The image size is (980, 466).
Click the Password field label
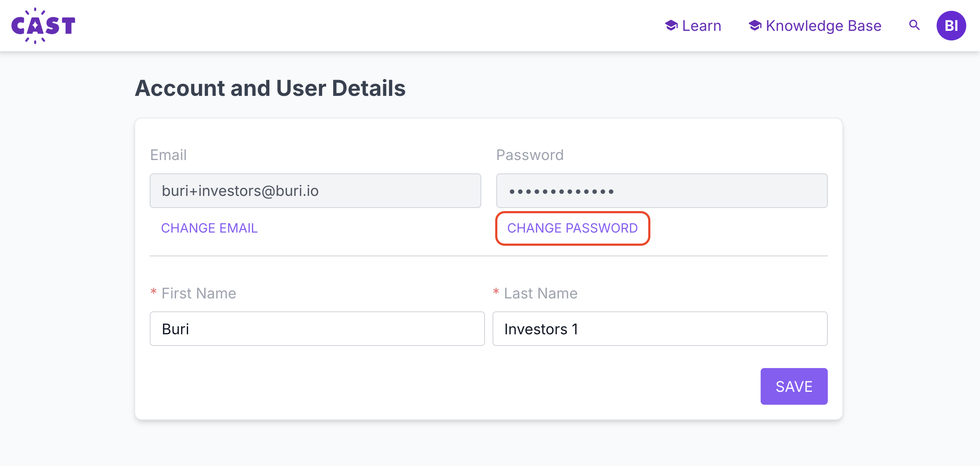click(x=530, y=155)
